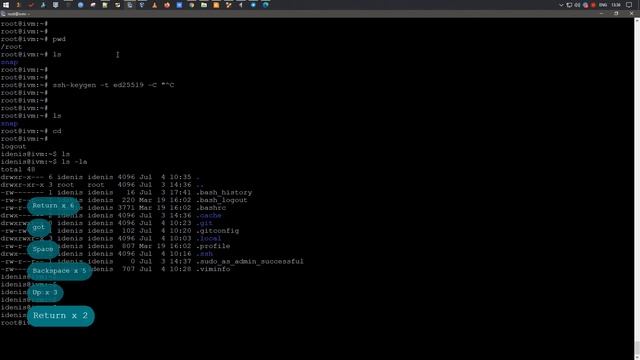Click the '.cache' directory name
640x360 pixels.
click(x=209, y=216)
